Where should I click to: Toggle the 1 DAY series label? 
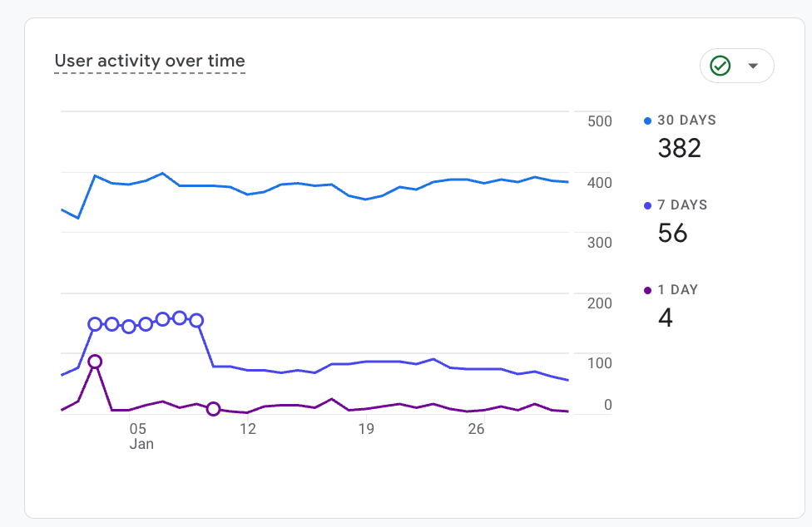(677, 290)
